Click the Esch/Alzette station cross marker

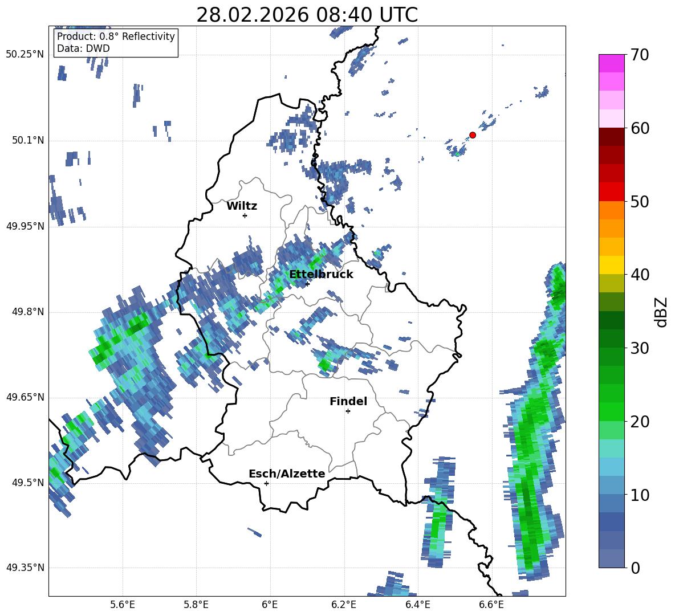pos(266,483)
